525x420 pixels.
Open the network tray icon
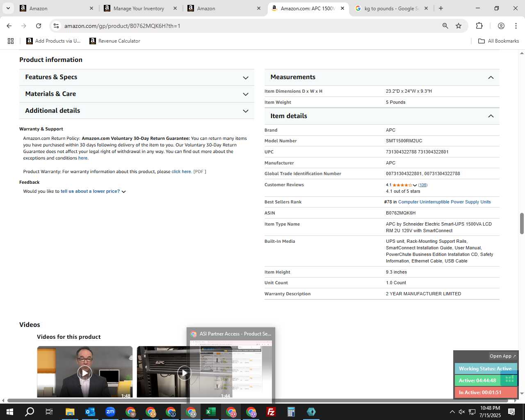pos(472,412)
